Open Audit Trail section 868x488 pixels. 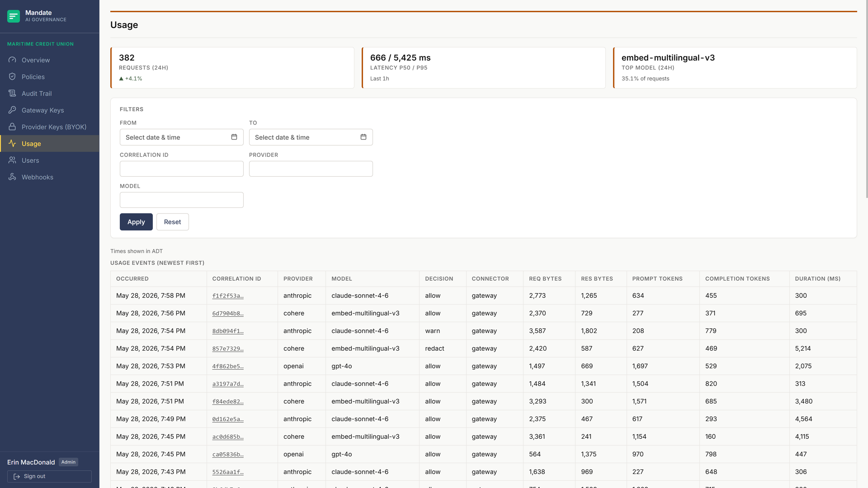click(x=50, y=94)
